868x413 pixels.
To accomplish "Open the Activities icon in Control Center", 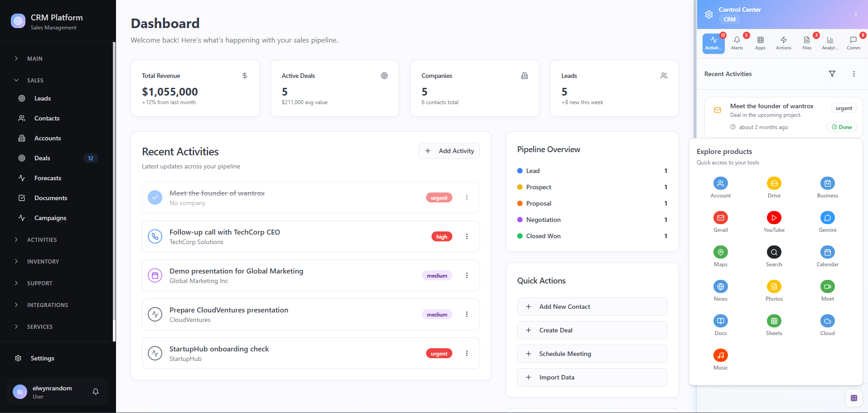I will 713,43.
